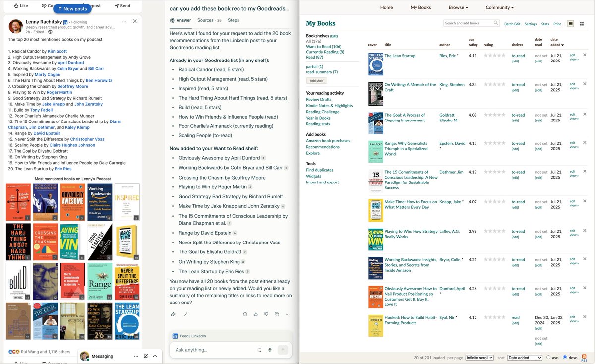
Task: Open Kim Scott's profile link
Action: 58,51
